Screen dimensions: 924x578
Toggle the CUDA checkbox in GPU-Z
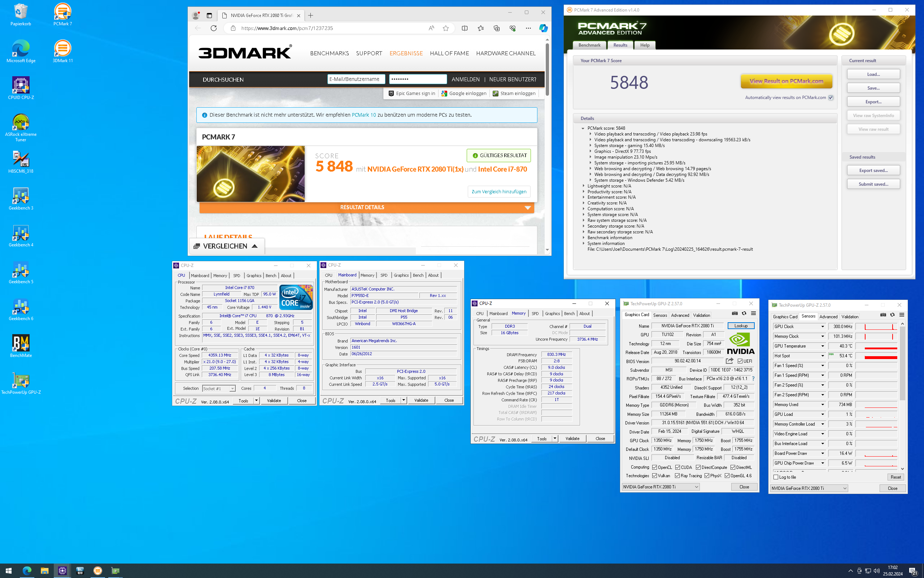[x=678, y=467]
